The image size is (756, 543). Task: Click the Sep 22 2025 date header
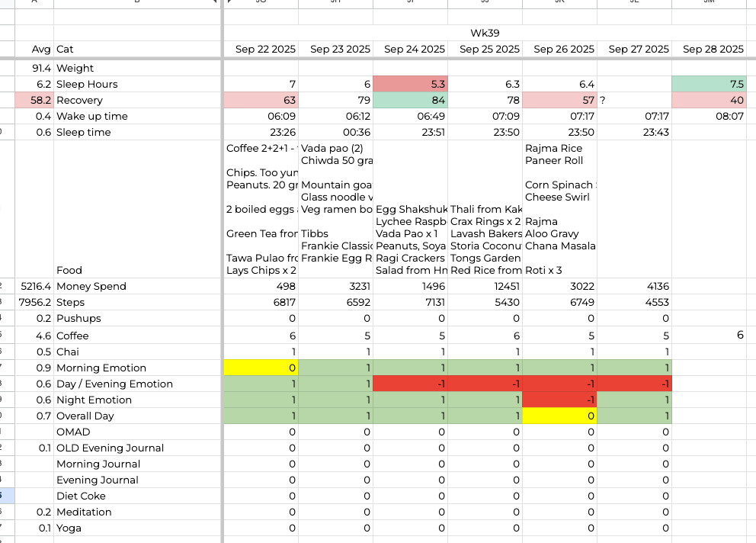[x=261, y=50]
